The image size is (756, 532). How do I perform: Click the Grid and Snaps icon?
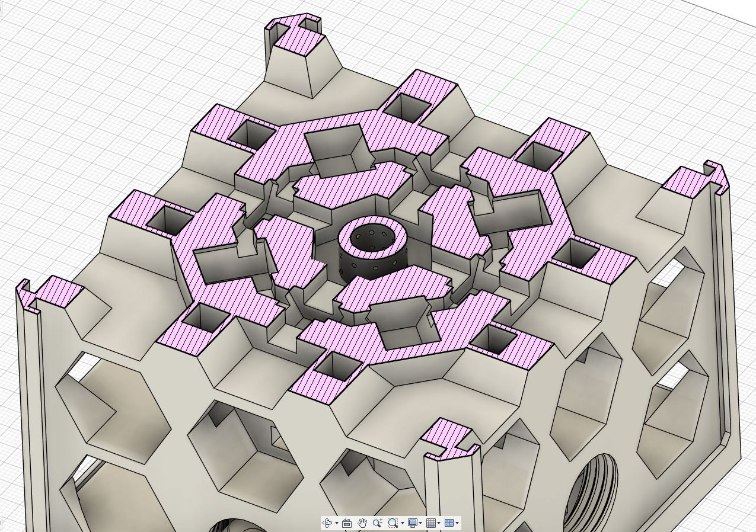tap(431, 523)
